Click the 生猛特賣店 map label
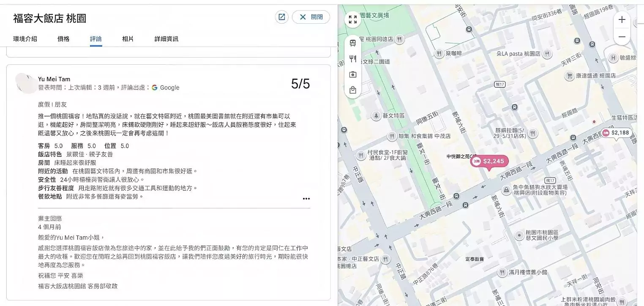 (x=624, y=117)
